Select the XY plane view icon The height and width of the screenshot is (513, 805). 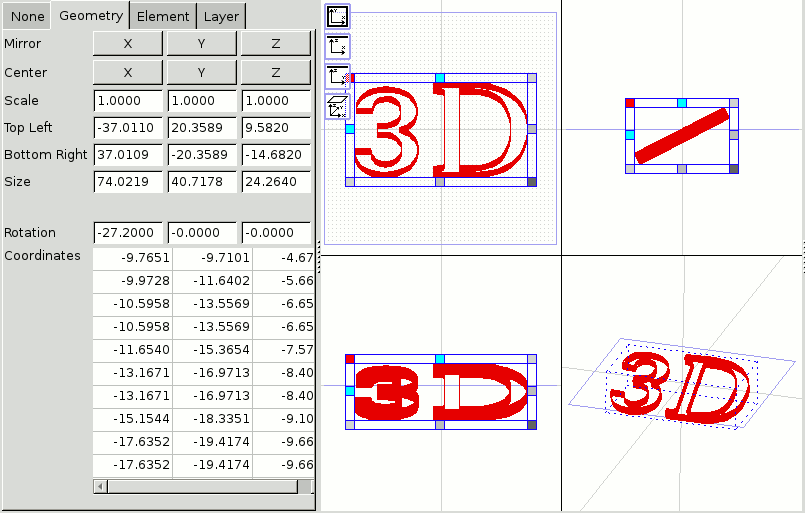coord(338,16)
